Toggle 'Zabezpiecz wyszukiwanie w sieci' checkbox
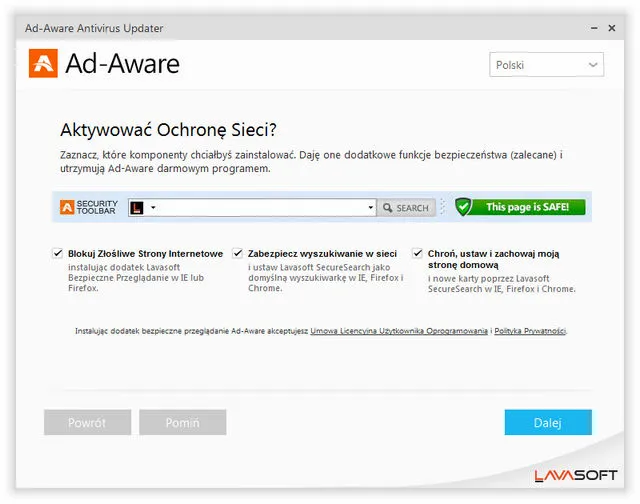 point(238,254)
